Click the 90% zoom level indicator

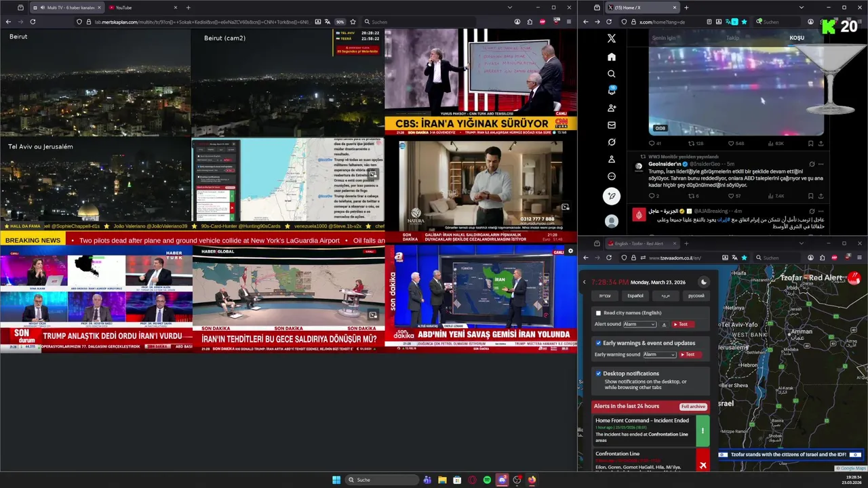tap(340, 22)
